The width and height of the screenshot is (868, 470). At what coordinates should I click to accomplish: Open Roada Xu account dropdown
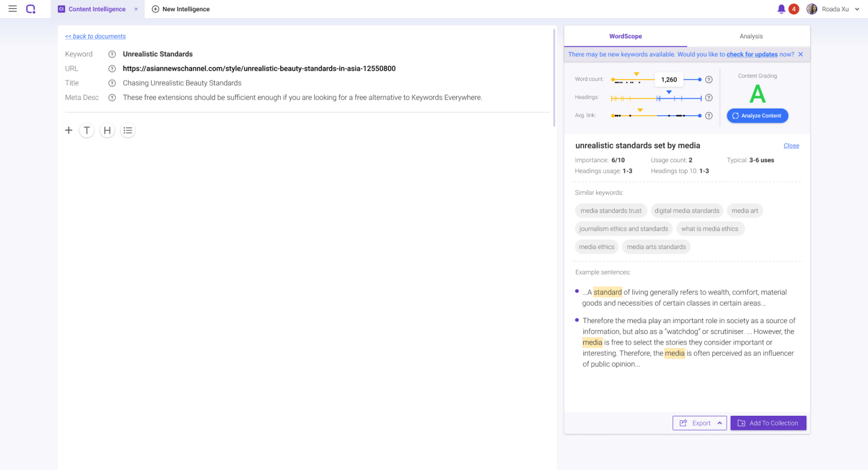pyautogui.click(x=857, y=9)
